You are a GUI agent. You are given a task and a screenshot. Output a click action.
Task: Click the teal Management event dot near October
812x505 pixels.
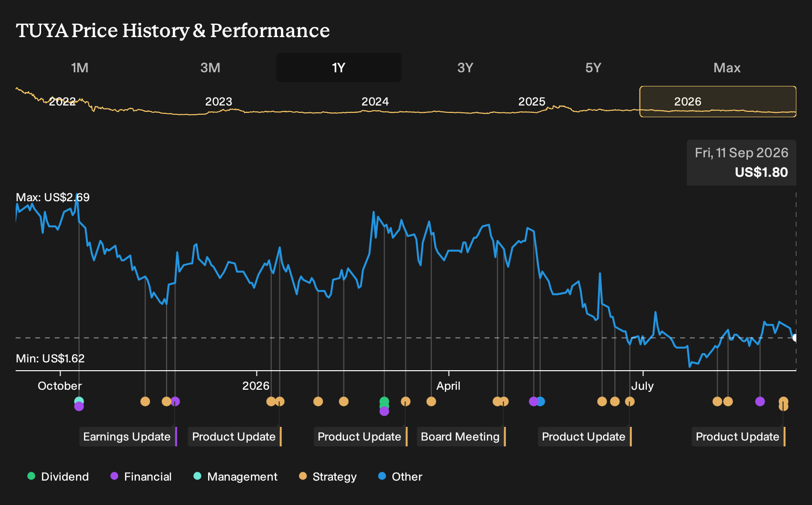point(79,401)
